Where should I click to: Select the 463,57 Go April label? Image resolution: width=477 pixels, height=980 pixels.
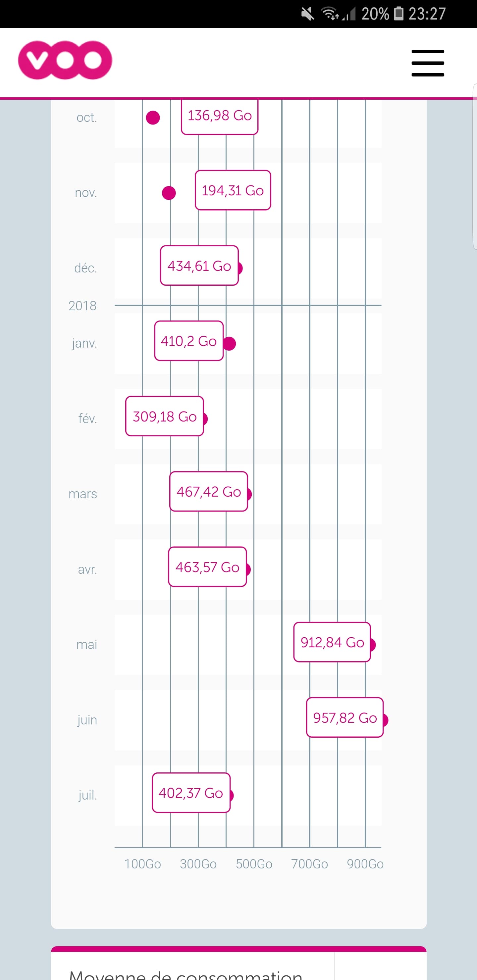[x=207, y=567]
